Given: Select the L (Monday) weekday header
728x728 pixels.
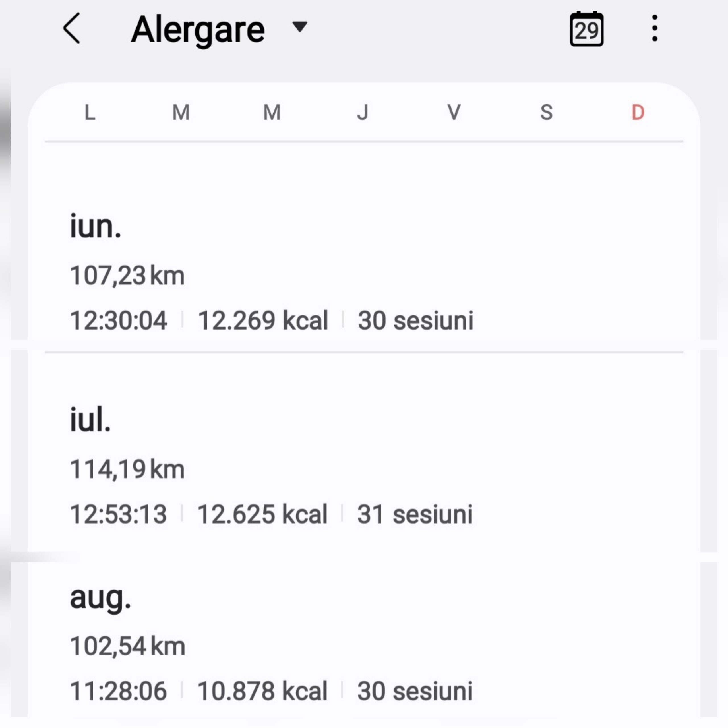Looking at the screenshot, I should pos(90,112).
